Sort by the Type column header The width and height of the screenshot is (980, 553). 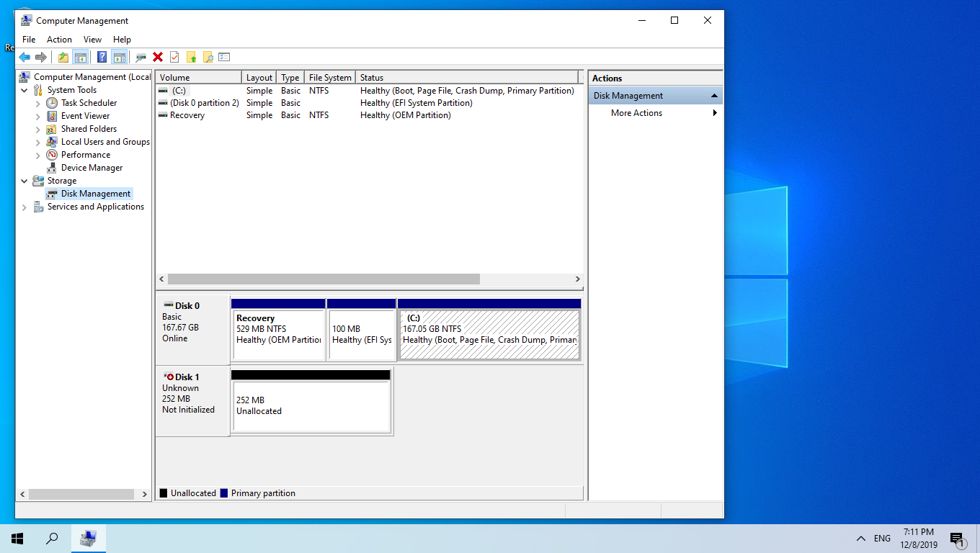[x=290, y=78]
